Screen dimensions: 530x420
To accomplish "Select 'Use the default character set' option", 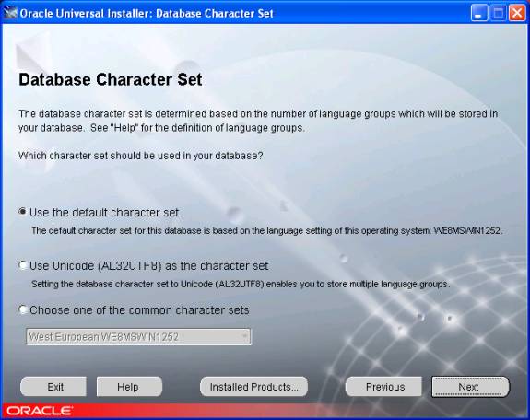I will [x=22, y=212].
